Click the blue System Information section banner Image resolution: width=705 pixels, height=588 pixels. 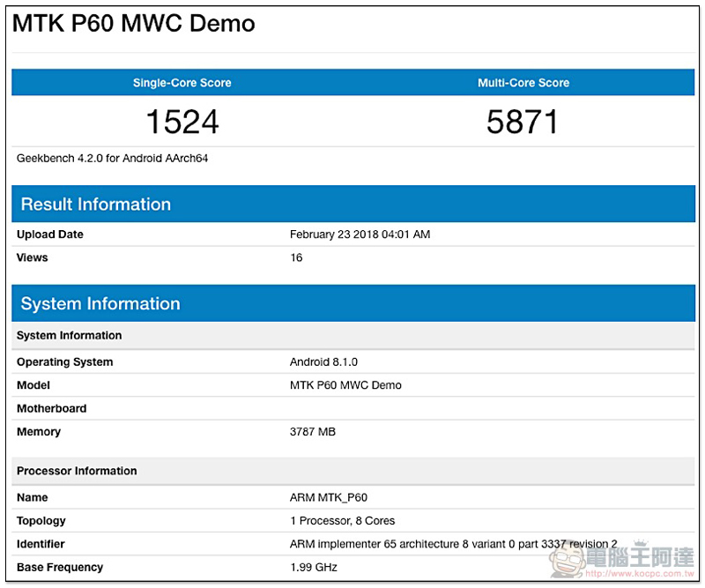352,304
